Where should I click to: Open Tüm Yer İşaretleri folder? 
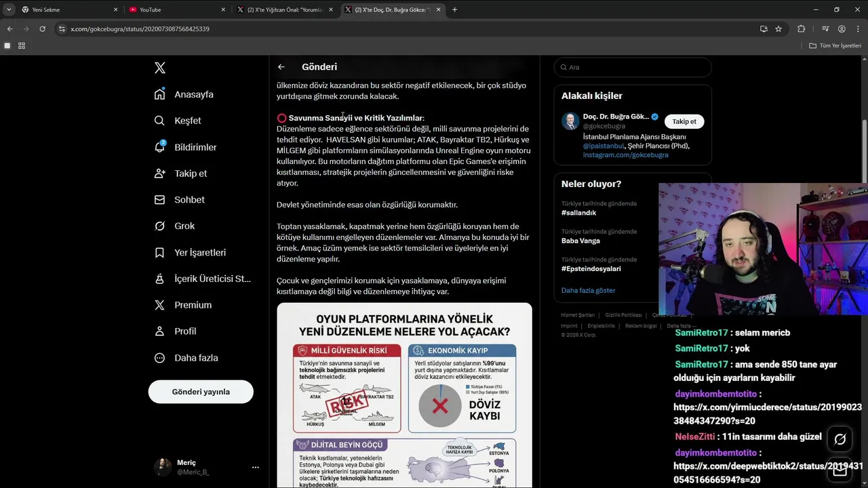835,45
